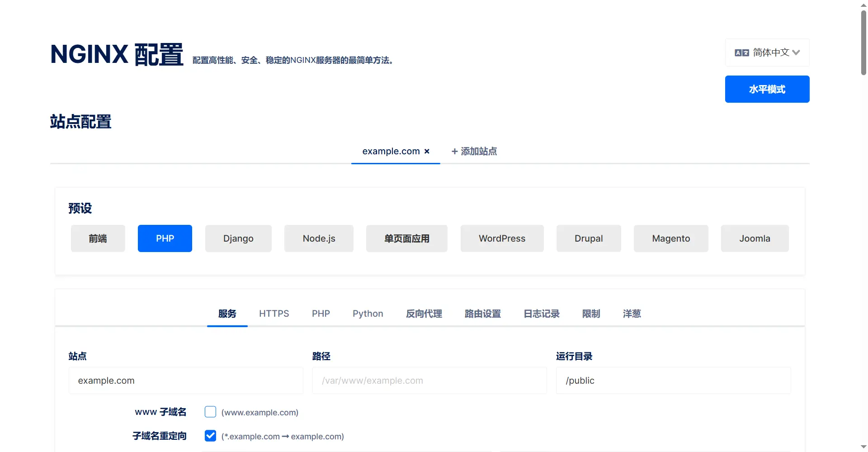
Task: Choose the PHP preset button
Action: click(x=165, y=238)
